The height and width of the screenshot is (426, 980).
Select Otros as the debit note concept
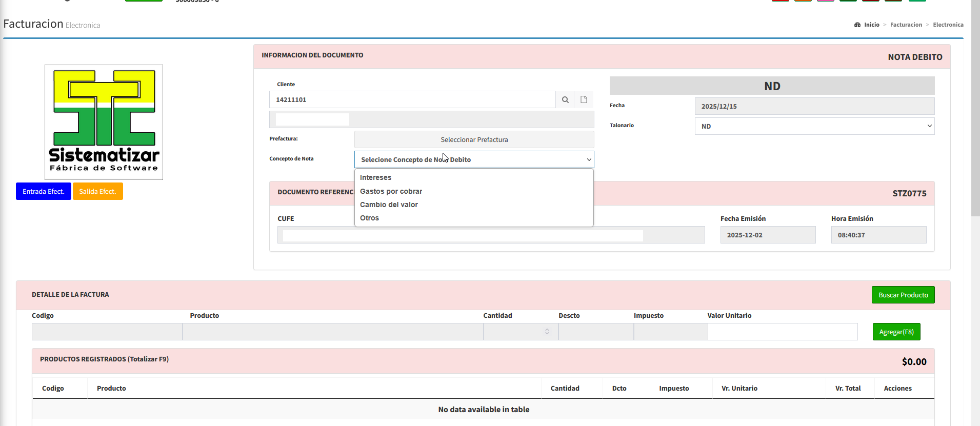pos(369,218)
